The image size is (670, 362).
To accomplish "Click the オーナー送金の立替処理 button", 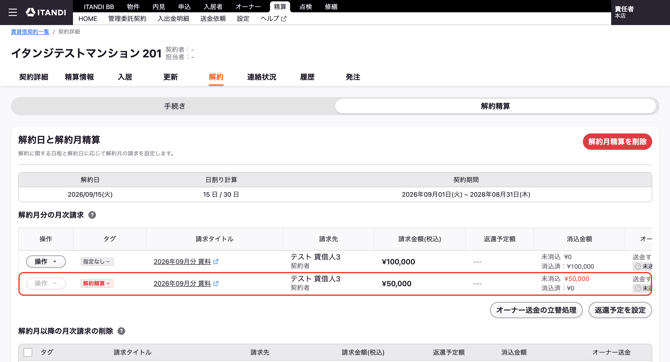I will [536, 310].
